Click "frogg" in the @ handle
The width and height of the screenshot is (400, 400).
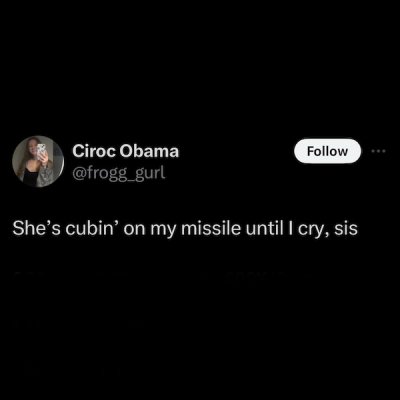pos(106,173)
